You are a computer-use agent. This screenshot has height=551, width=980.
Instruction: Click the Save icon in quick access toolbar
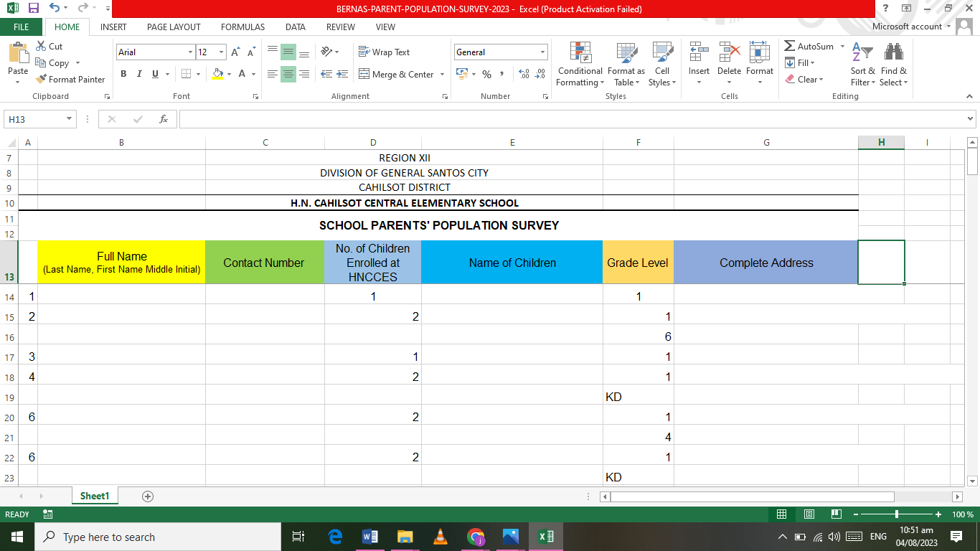coord(33,9)
